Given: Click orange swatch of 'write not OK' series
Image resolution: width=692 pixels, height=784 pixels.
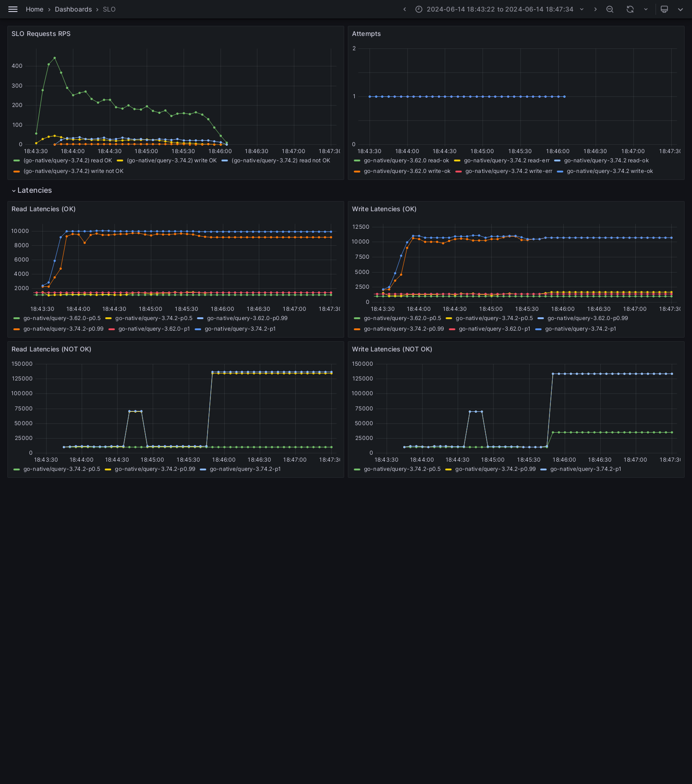Looking at the screenshot, I should (17, 171).
